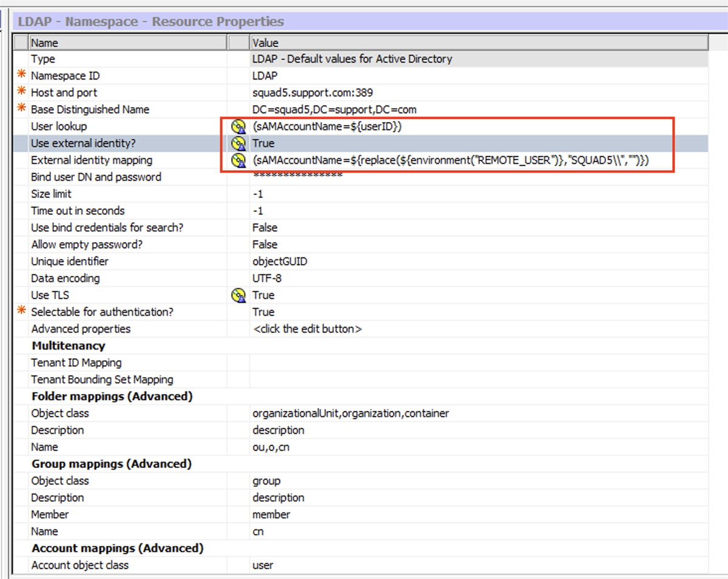
Task: Select the Use TLS label
Action: click(x=50, y=296)
